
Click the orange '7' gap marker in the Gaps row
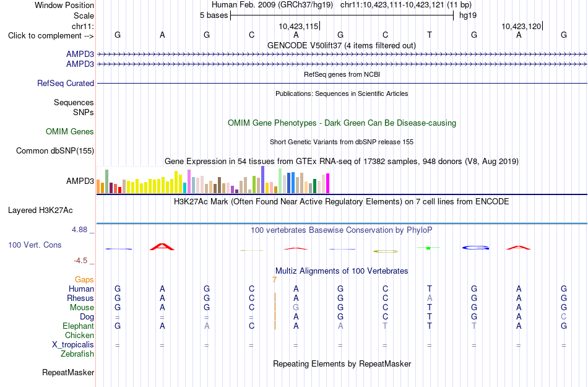pos(274,280)
